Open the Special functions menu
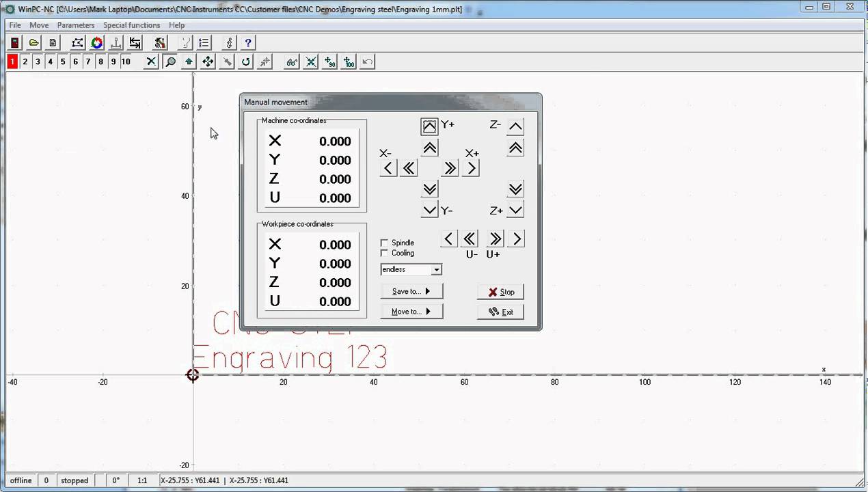This screenshot has width=868, height=492. coord(132,25)
